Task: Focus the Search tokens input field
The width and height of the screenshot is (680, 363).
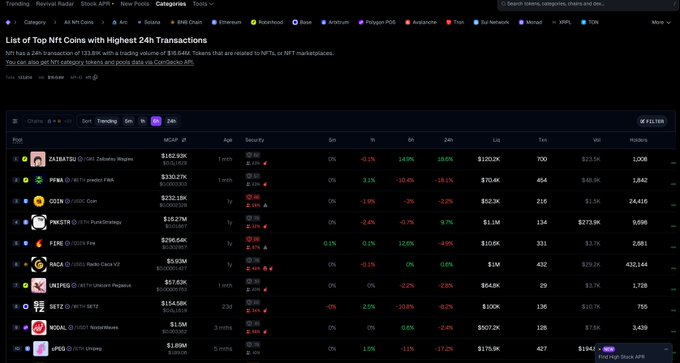Action: tap(588, 4)
